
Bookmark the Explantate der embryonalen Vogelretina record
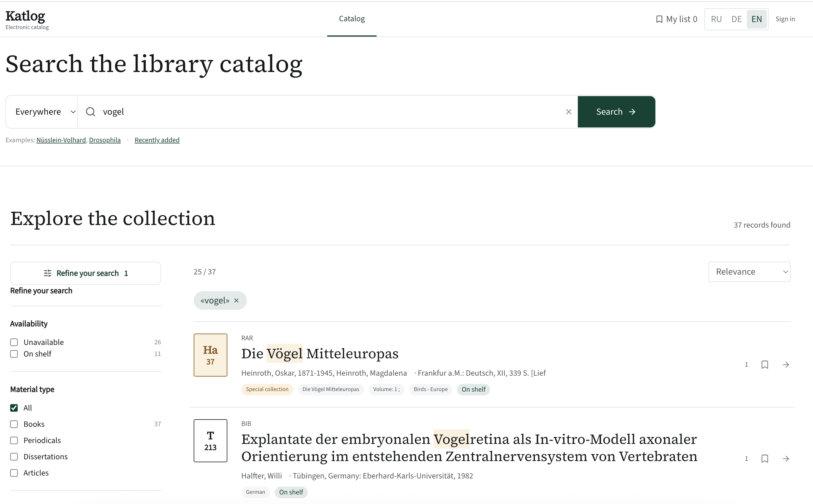(x=765, y=459)
